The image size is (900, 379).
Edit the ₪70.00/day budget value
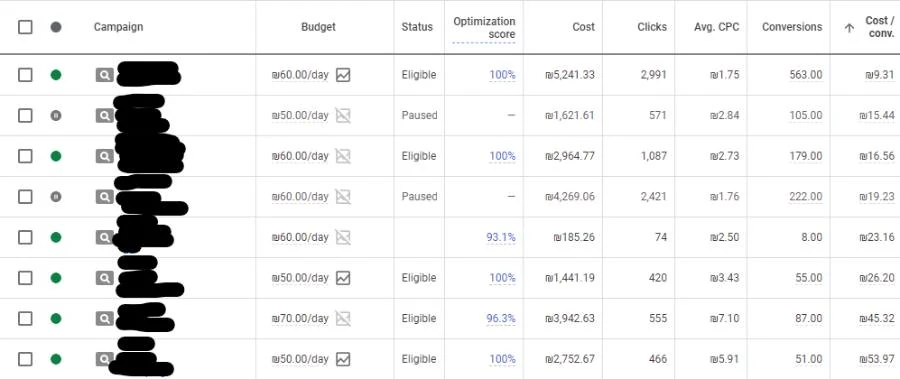pos(300,319)
